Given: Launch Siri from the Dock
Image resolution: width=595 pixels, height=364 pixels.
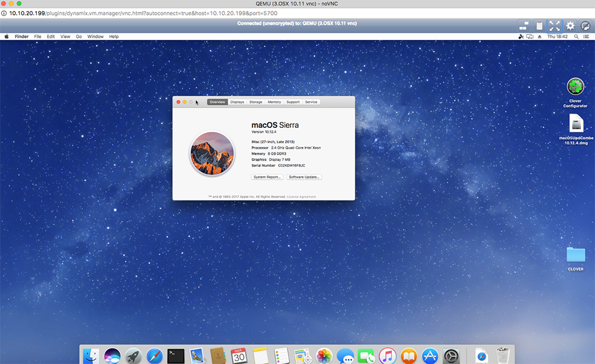Looking at the screenshot, I should click(112, 356).
